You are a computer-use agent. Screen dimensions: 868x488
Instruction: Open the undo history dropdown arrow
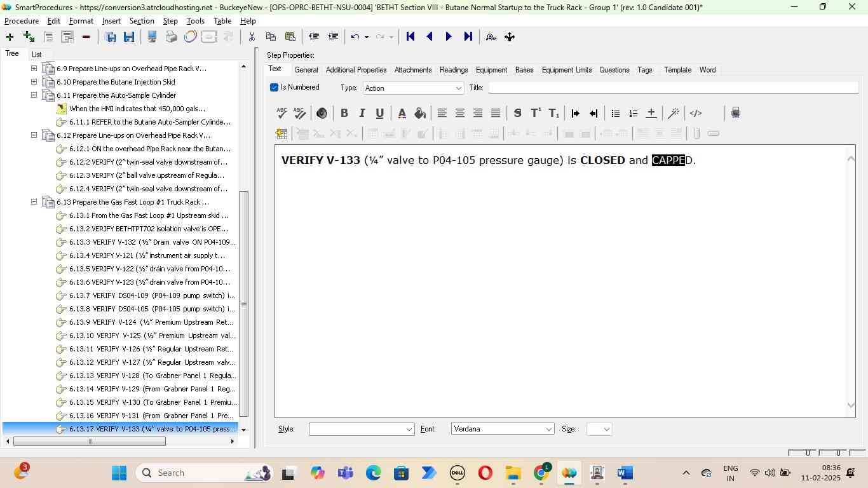click(x=367, y=37)
